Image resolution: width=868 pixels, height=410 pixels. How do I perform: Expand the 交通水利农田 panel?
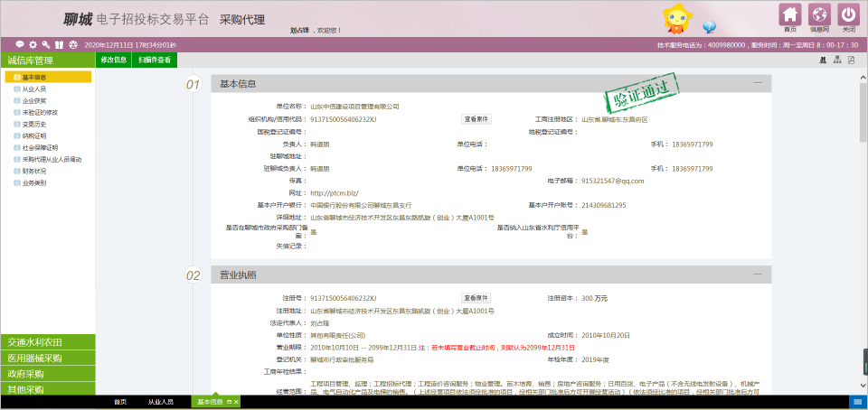pyautogui.click(x=47, y=342)
